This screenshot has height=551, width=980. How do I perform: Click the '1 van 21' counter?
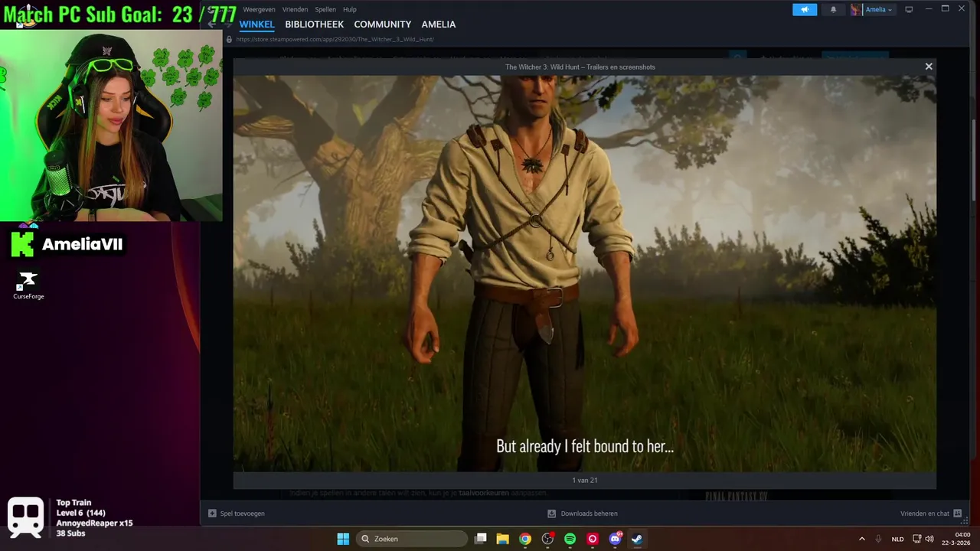click(584, 481)
